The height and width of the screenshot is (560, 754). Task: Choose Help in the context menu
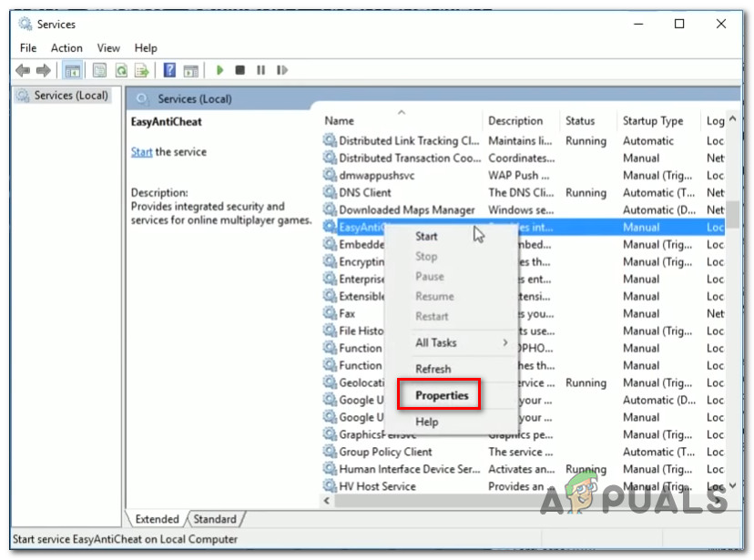(x=426, y=422)
